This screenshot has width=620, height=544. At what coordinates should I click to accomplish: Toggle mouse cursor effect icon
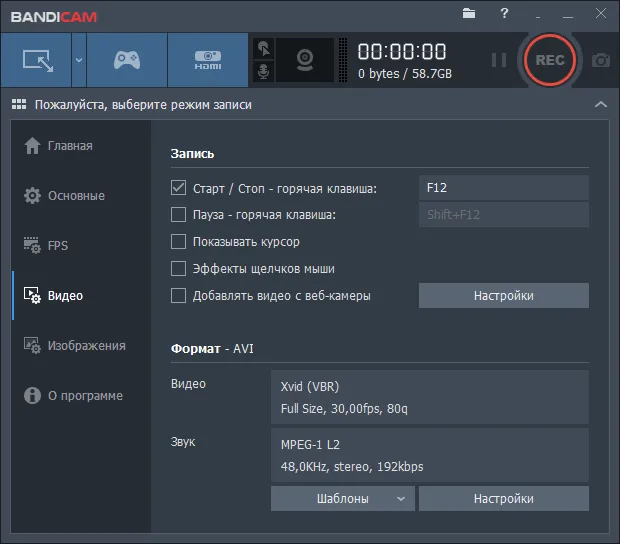pyautogui.click(x=263, y=49)
